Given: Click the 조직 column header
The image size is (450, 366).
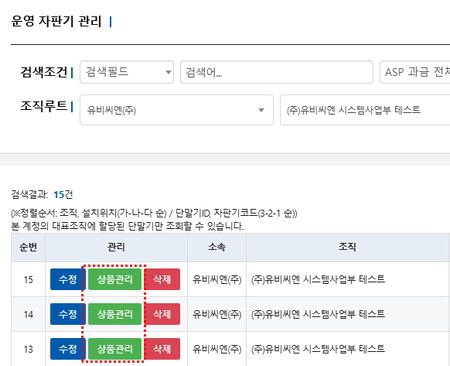Looking at the screenshot, I should 348,247.
